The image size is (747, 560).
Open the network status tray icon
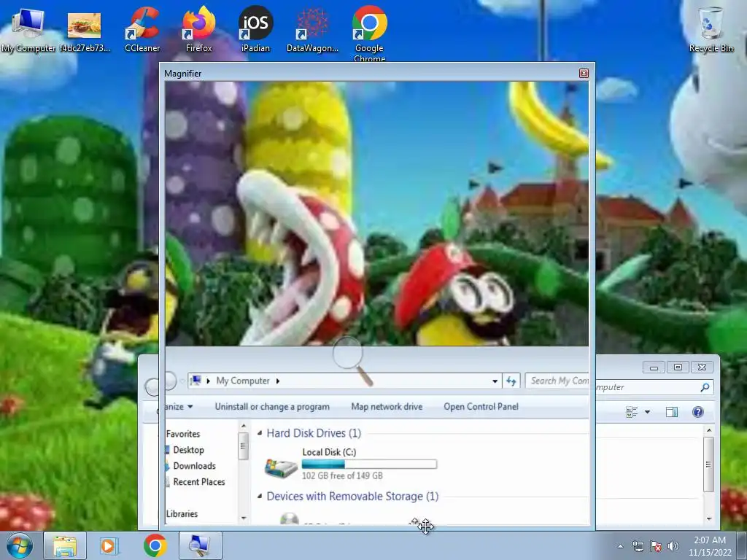click(638, 546)
